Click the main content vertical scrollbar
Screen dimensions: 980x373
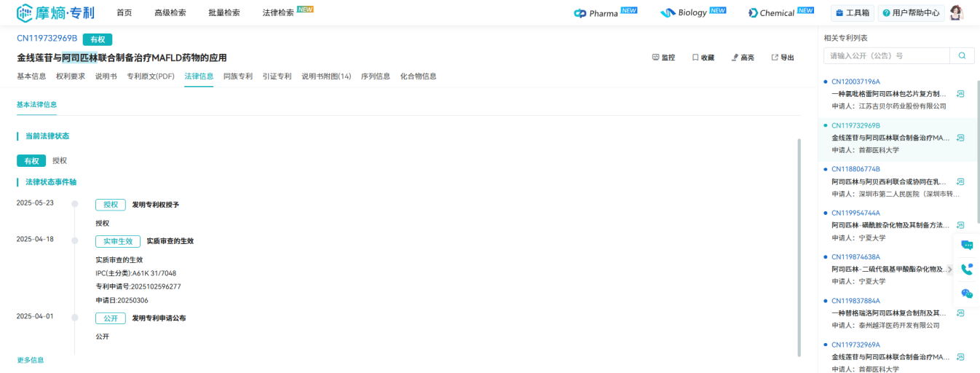[x=799, y=248]
